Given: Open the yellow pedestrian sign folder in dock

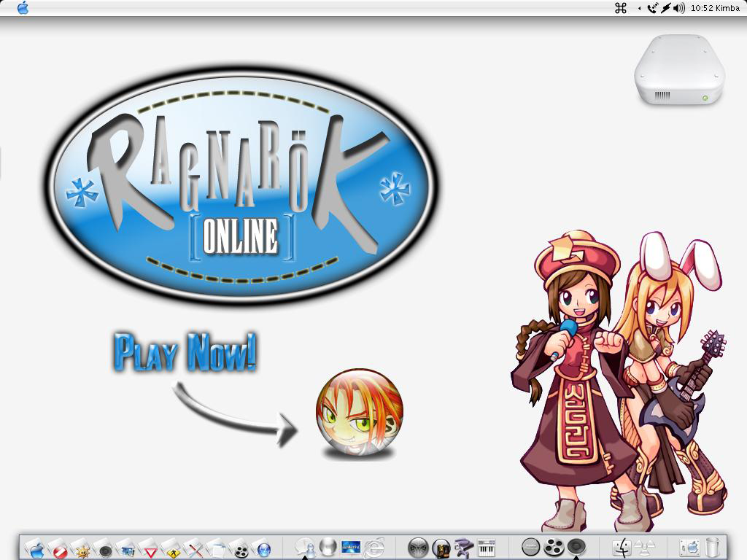Looking at the screenshot, I should click(172, 549).
